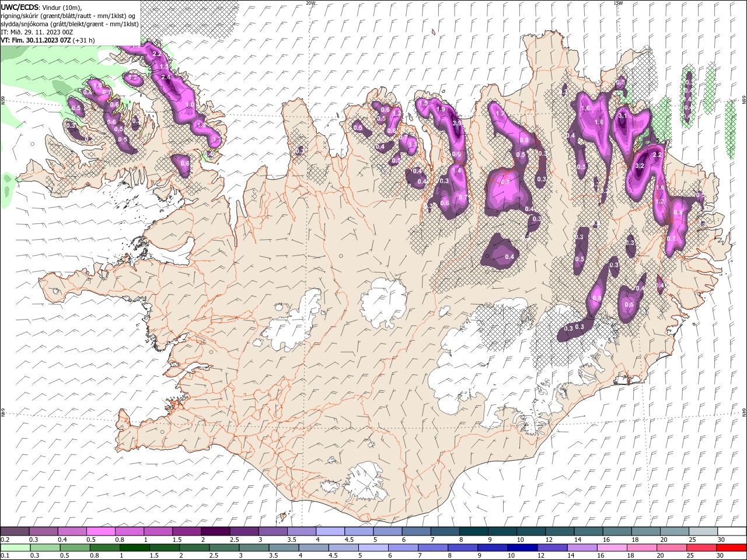Screen dimensions: 747x560
Task: Click the 1.5 magenta swatch on snow scale
Action: click(x=186, y=531)
